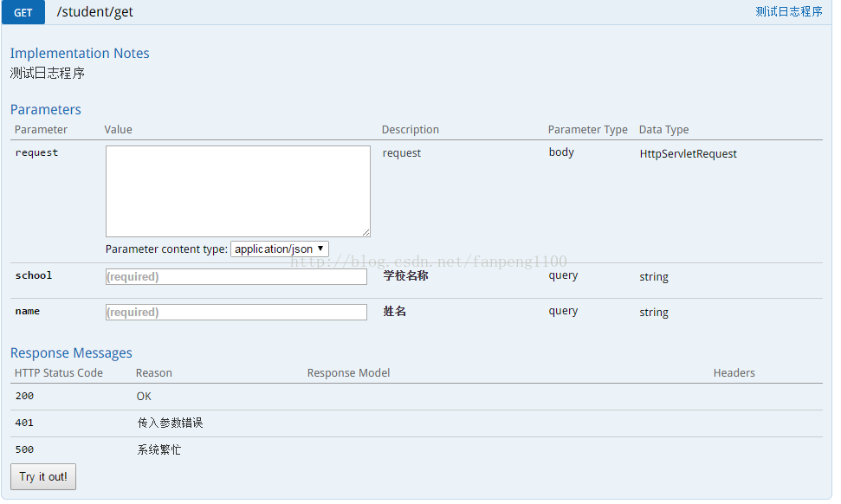Click the Parameters heading
841x504 pixels.
46,109
